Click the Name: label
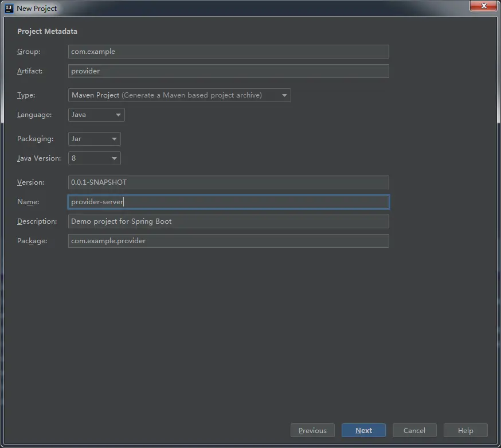Viewport: 501px width, 448px height. click(x=28, y=202)
